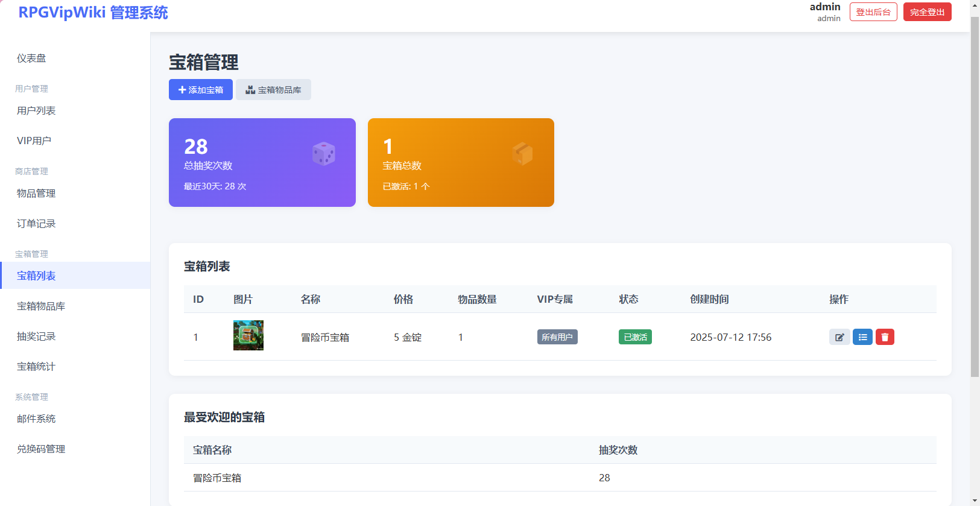Click the 登出后台 button
The image size is (980, 506).
[873, 12]
